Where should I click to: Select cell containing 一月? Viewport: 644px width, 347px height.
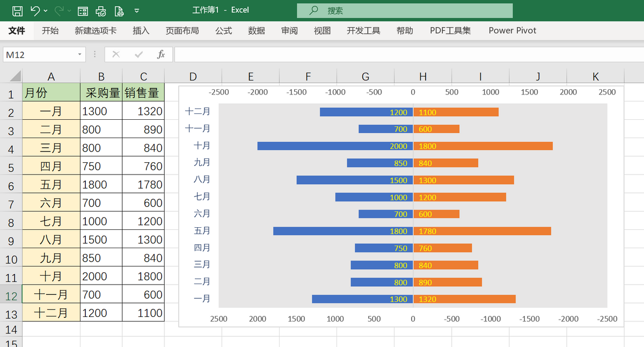[x=51, y=111]
